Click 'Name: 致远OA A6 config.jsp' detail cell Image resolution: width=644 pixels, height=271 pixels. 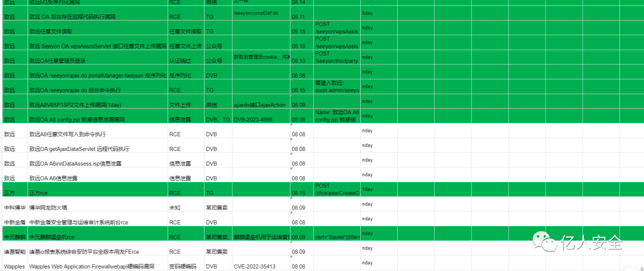(x=337, y=116)
